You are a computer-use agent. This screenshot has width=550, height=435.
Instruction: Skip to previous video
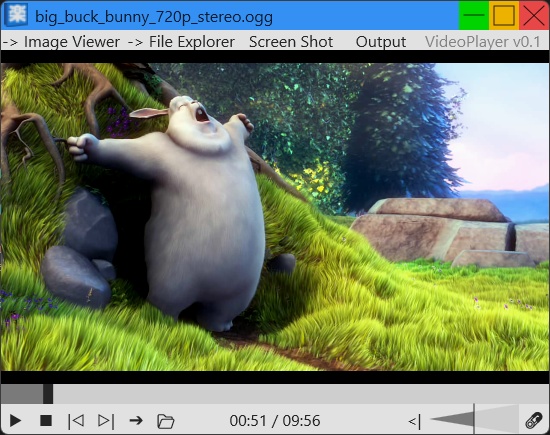click(75, 420)
